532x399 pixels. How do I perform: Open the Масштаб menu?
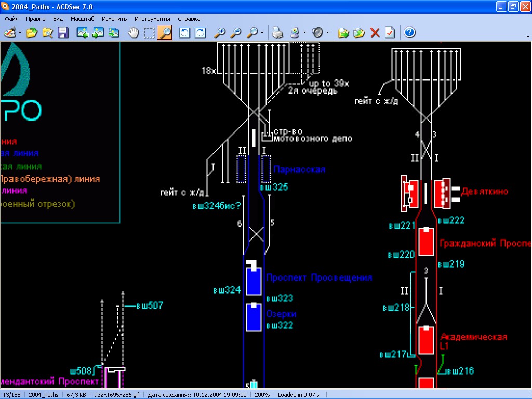pyautogui.click(x=82, y=19)
